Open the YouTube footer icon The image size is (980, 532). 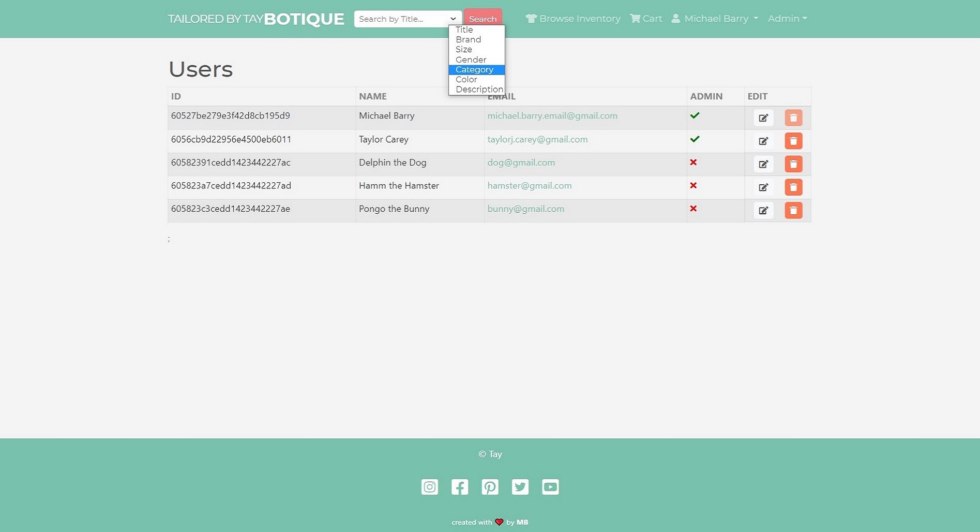tap(550, 487)
